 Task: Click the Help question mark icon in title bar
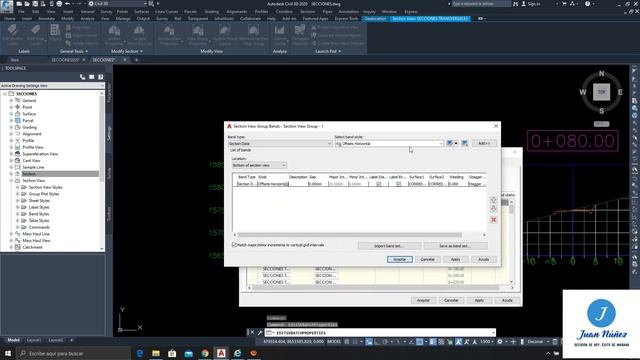587,4
